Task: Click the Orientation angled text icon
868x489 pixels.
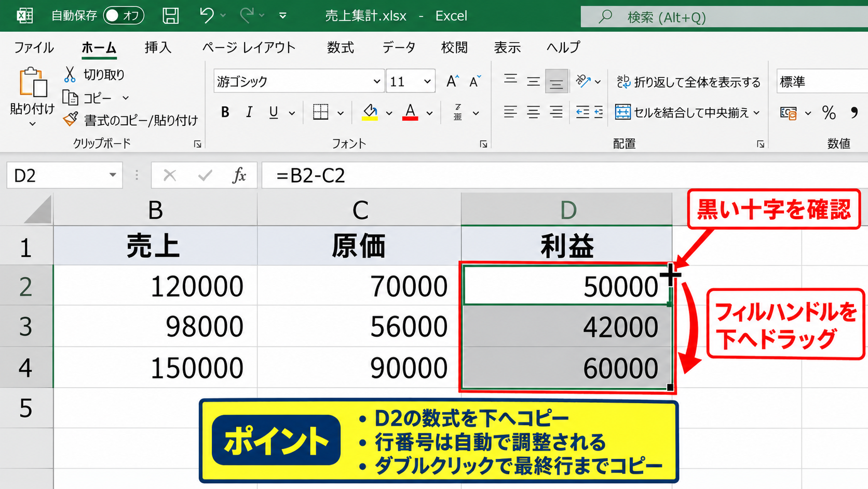Action: pyautogui.click(x=583, y=81)
